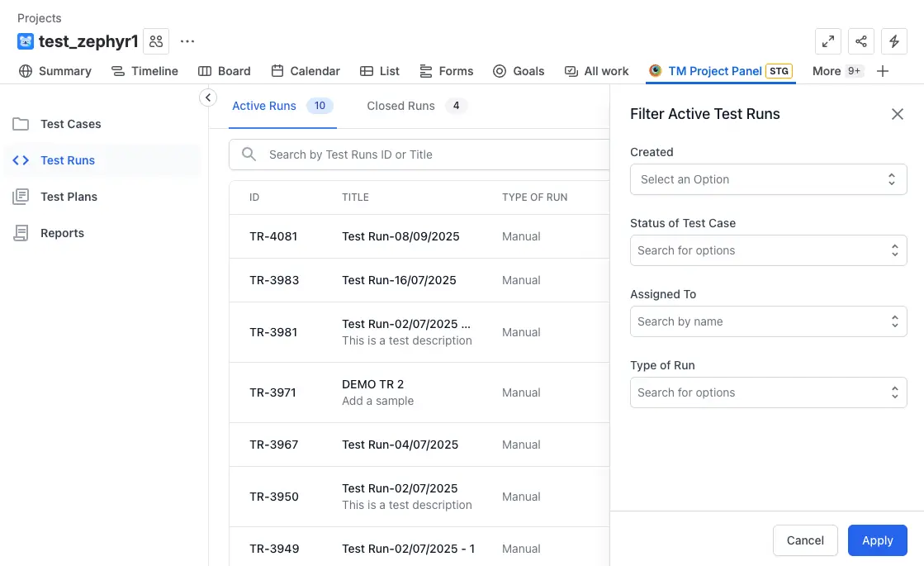Screen dimensions: 924x566
Task: Click the share project icon
Action: pos(861,40)
